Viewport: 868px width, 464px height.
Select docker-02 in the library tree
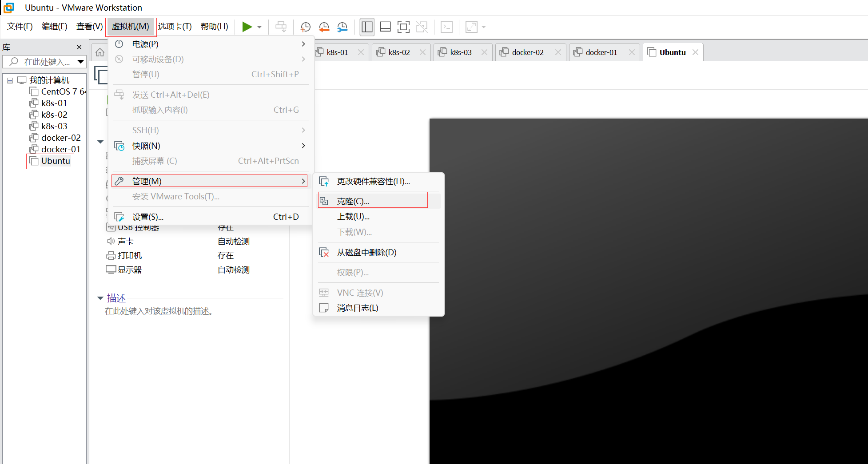point(55,138)
